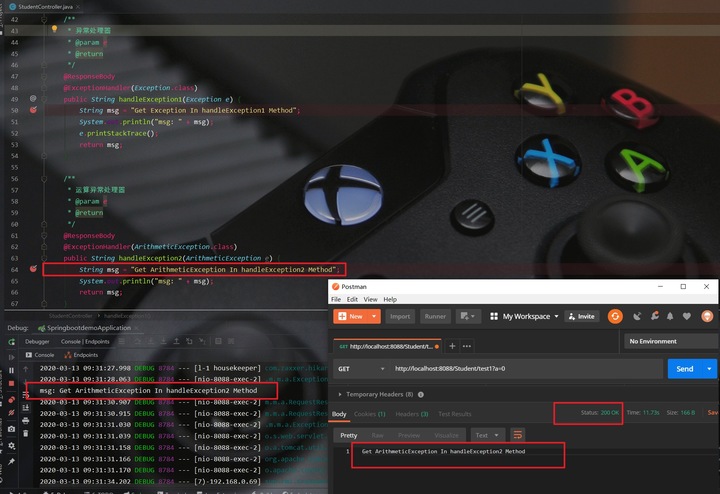Image resolution: width=720 pixels, height=494 pixels.
Task: Select the Console sub-tab
Action: click(x=40, y=355)
